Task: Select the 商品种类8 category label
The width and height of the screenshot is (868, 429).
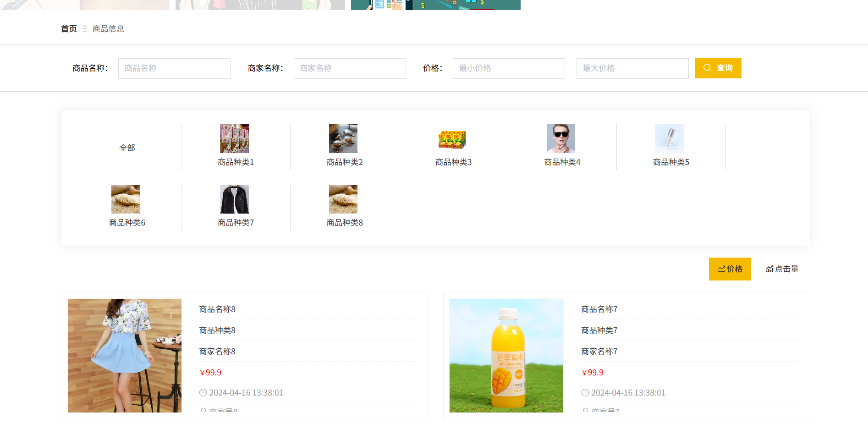Action: (345, 223)
